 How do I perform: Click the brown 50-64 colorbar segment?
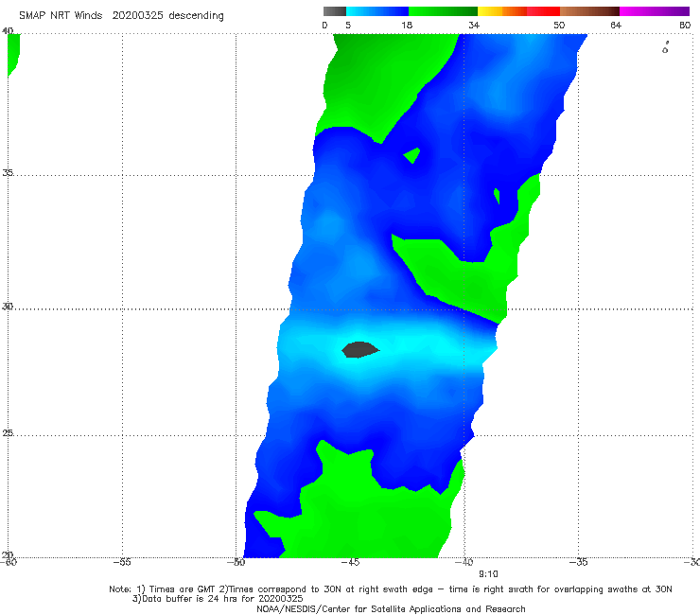pyautogui.click(x=589, y=11)
